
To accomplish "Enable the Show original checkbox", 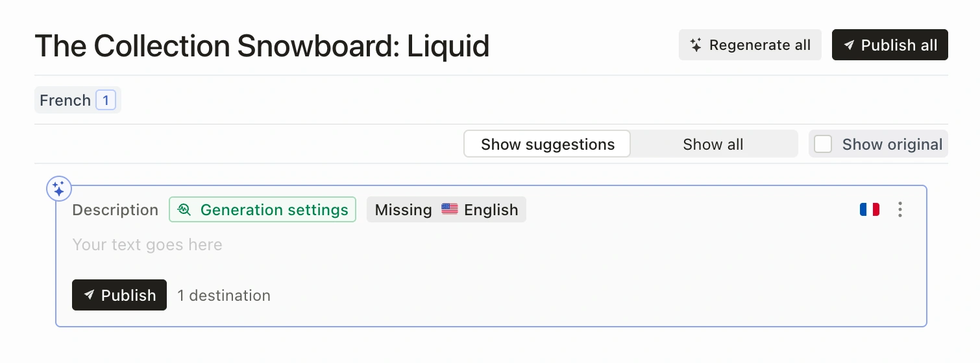I will [823, 144].
